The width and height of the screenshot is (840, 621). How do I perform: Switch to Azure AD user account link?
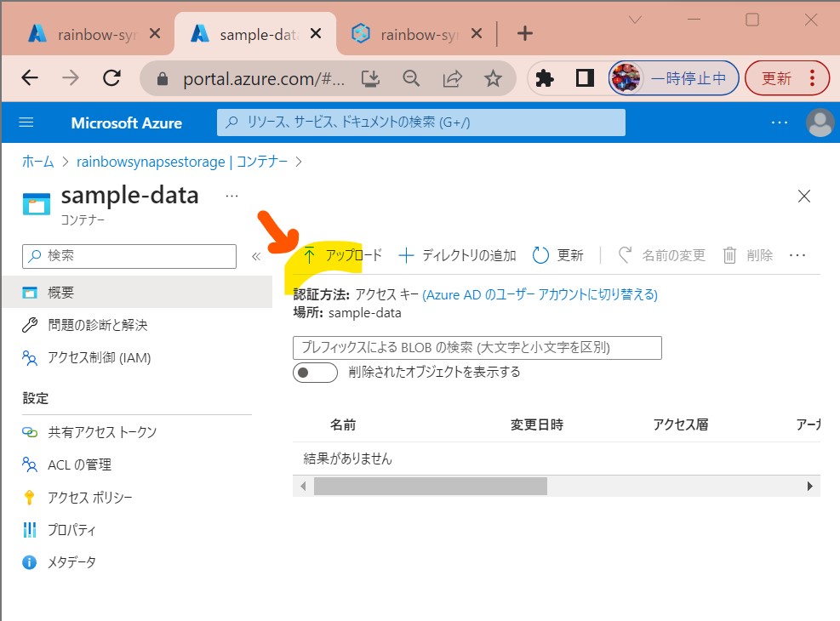click(x=540, y=294)
